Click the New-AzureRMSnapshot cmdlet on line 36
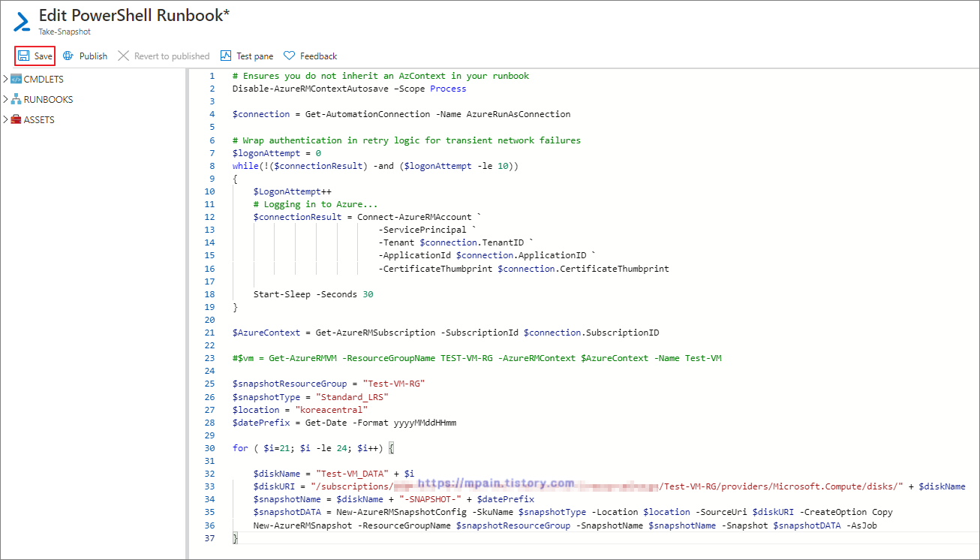 [x=302, y=525]
